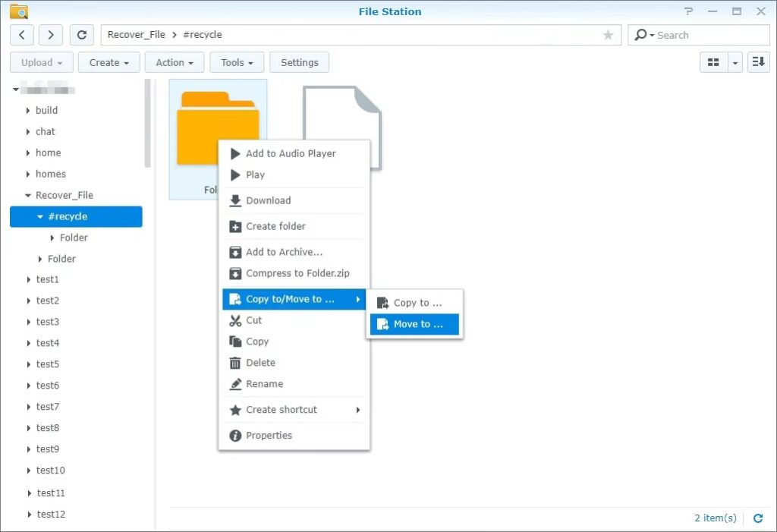Click the forward navigation arrow
This screenshot has height=532, width=777.
(50, 35)
